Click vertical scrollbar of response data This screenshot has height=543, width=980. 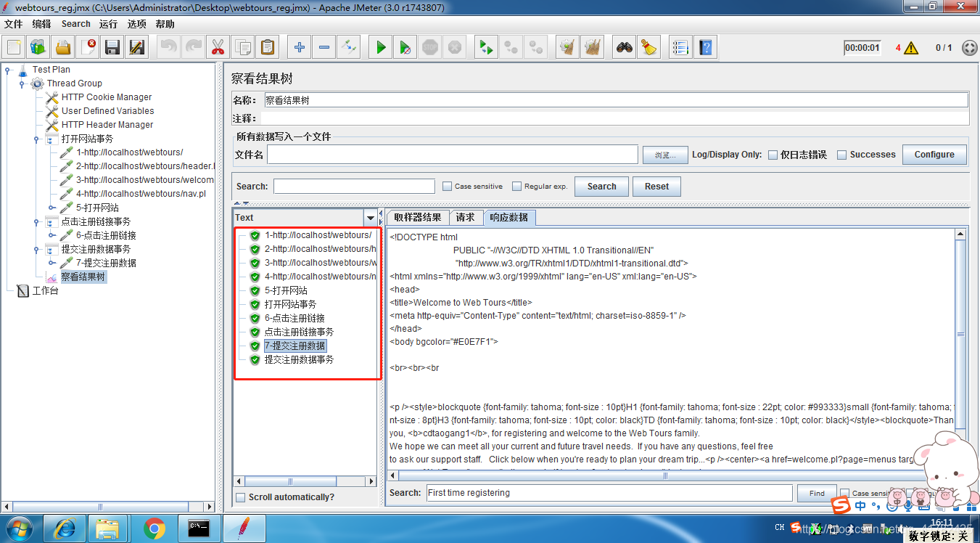click(x=960, y=335)
